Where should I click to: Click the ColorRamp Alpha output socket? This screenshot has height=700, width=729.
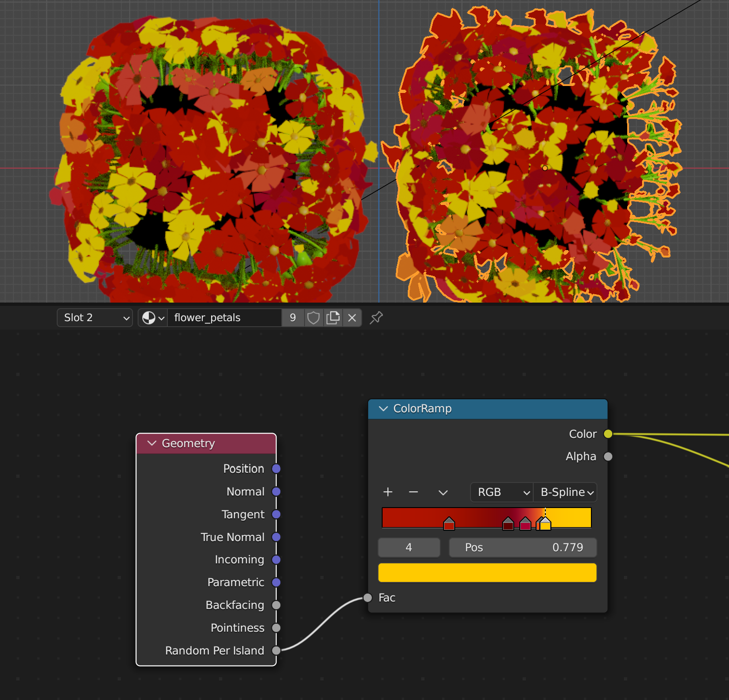point(608,456)
